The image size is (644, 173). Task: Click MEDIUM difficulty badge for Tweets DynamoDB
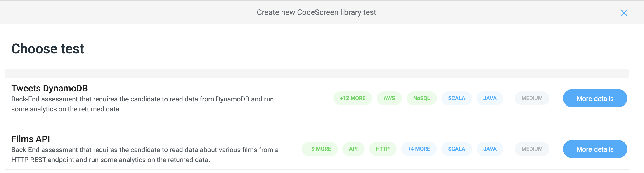click(532, 99)
